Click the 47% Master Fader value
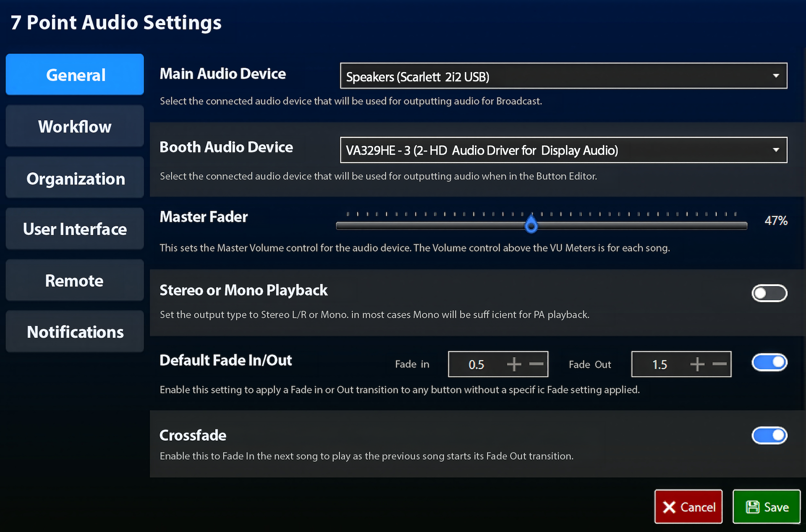This screenshot has width=806, height=532. [776, 220]
